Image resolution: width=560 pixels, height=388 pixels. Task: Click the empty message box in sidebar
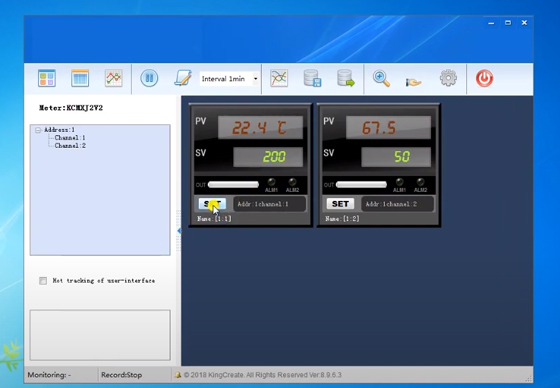(x=100, y=335)
